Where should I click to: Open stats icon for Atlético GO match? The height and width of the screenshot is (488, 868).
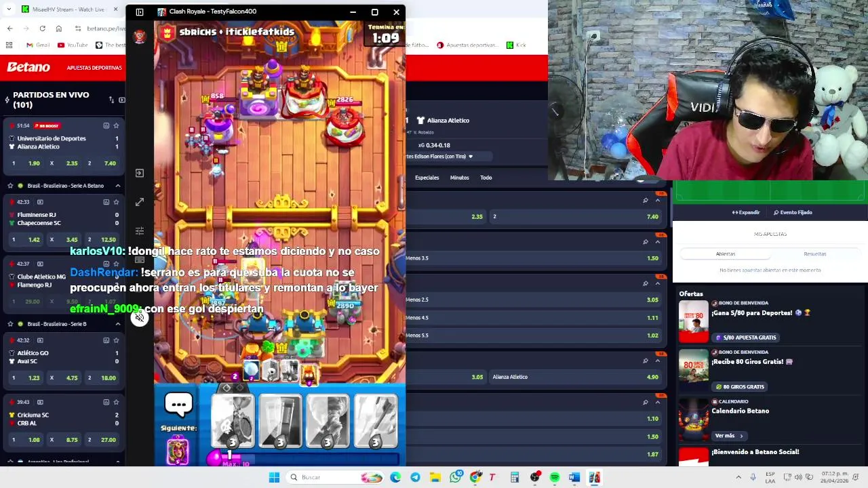pyautogui.click(x=106, y=340)
